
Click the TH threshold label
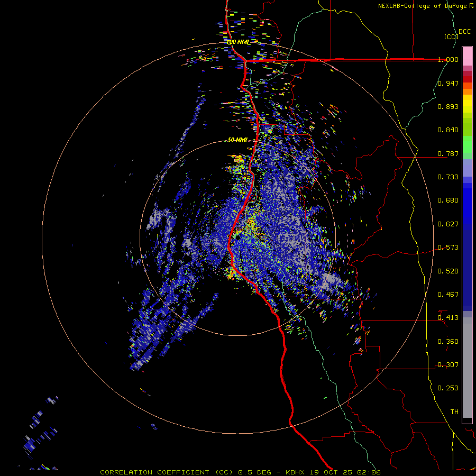coord(454,412)
